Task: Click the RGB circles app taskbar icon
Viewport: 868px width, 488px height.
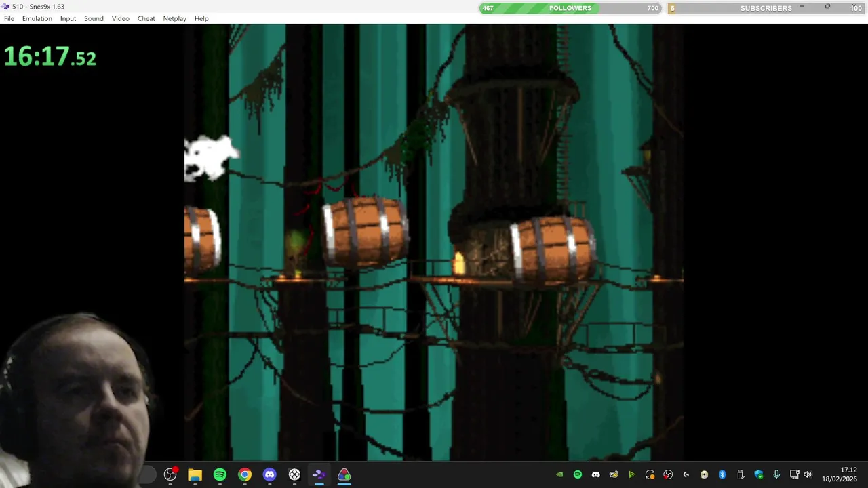Action: pyautogui.click(x=344, y=474)
